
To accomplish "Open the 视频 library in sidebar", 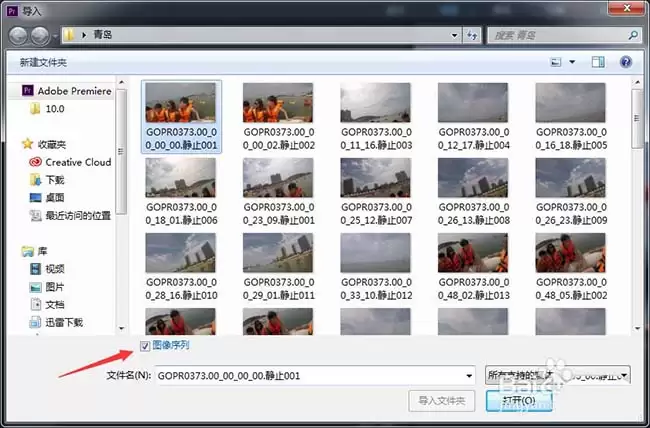I will point(55,269).
